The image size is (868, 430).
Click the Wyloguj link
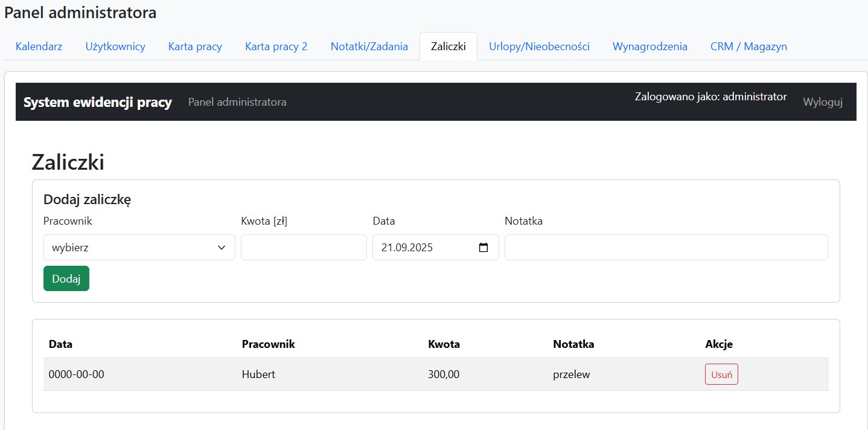coord(822,102)
